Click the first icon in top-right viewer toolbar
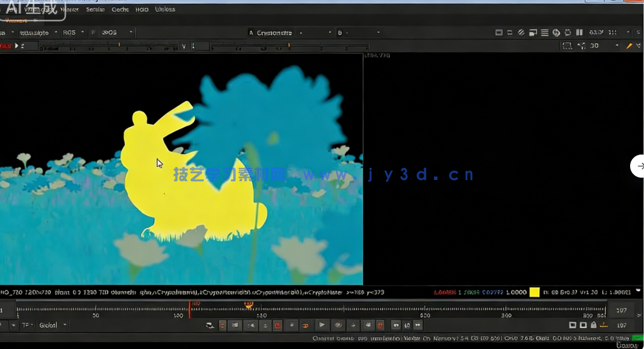 coord(499,33)
